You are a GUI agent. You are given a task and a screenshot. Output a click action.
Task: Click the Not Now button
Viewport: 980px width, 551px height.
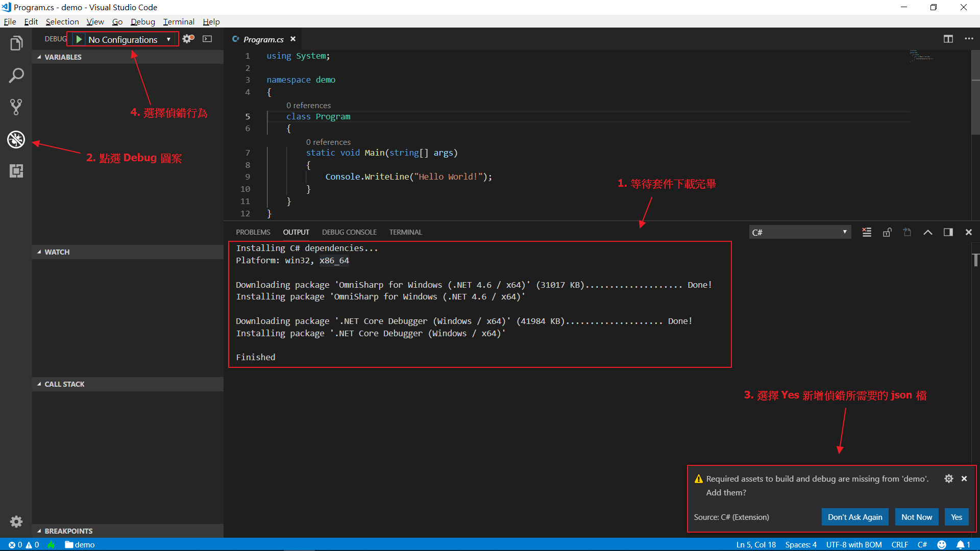click(x=916, y=517)
